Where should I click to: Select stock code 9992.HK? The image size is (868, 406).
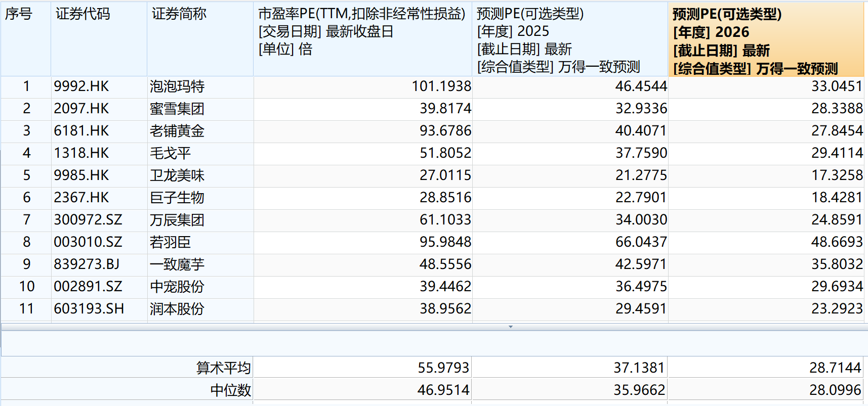(81, 86)
